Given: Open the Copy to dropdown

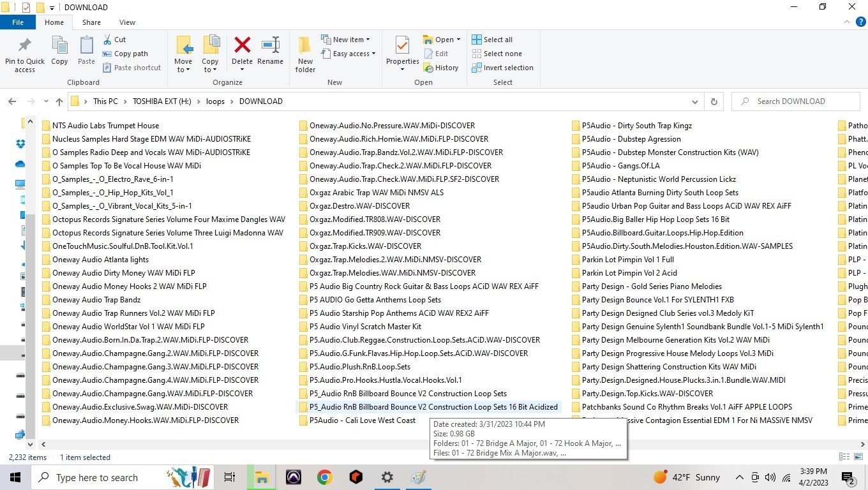Looking at the screenshot, I should coord(210,66).
